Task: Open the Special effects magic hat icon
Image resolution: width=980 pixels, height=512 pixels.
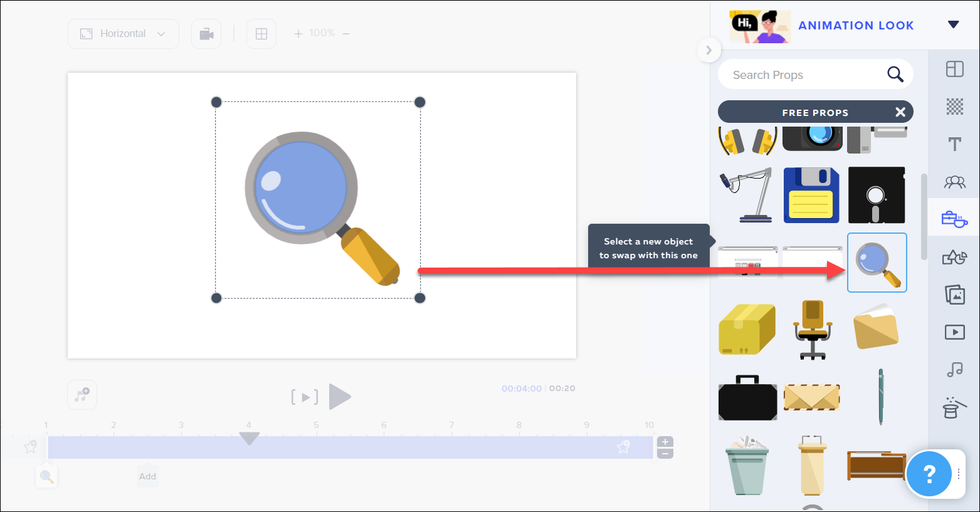Action: pos(954,407)
